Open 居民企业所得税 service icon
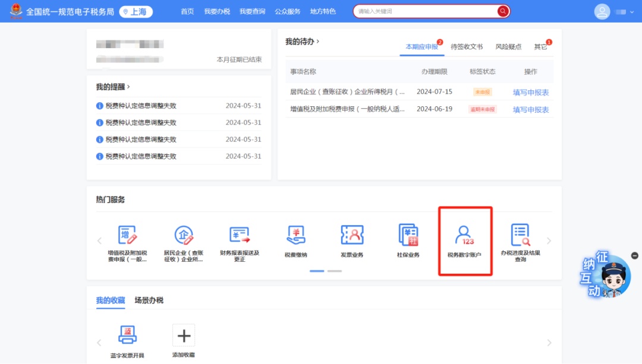Image resolution: width=642 pixels, height=364 pixels. 184,236
